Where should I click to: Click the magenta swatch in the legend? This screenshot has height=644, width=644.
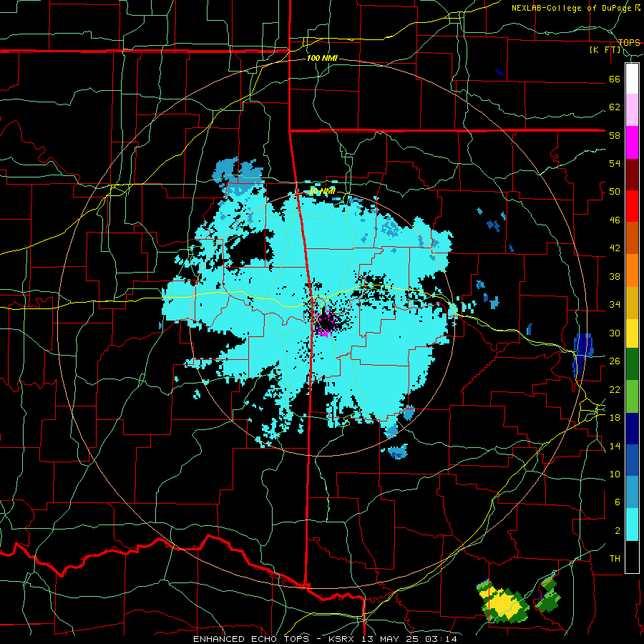pos(632,142)
